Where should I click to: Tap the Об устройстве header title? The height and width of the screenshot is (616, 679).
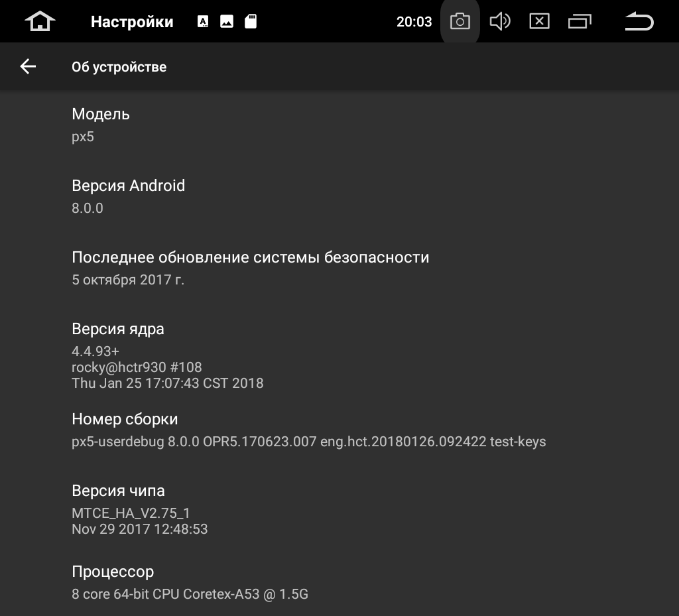click(x=119, y=67)
